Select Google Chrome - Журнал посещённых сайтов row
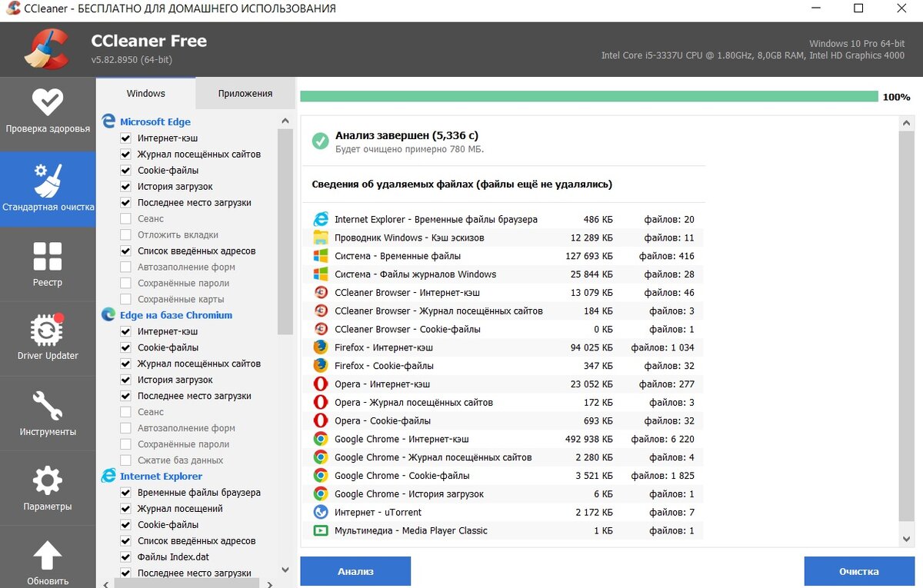Viewport: 923px width, 588px height. point(503,457)
